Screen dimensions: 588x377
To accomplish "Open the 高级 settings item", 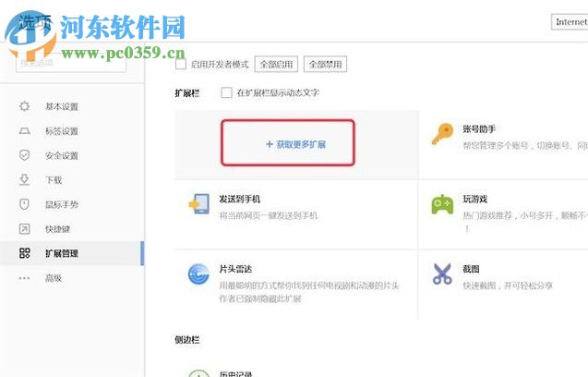I will click(x=72, y=278).
